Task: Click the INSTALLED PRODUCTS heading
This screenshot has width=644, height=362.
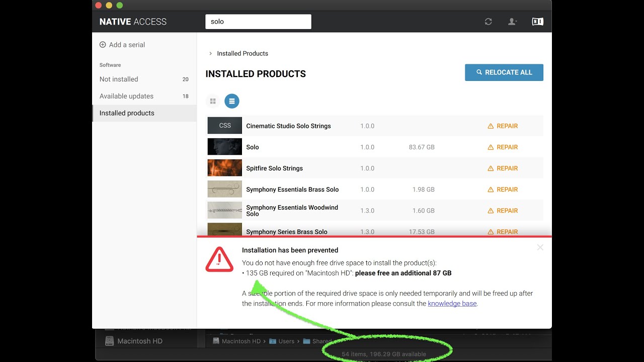Action: 256,74
